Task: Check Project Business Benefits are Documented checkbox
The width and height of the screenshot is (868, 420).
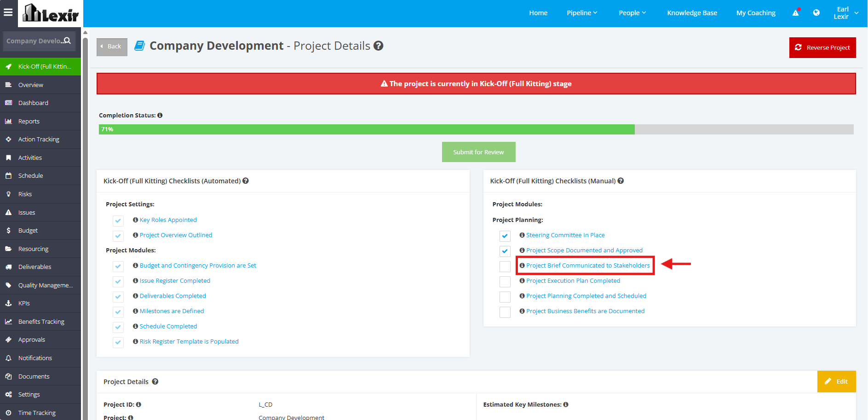Action: click(505, 312)
